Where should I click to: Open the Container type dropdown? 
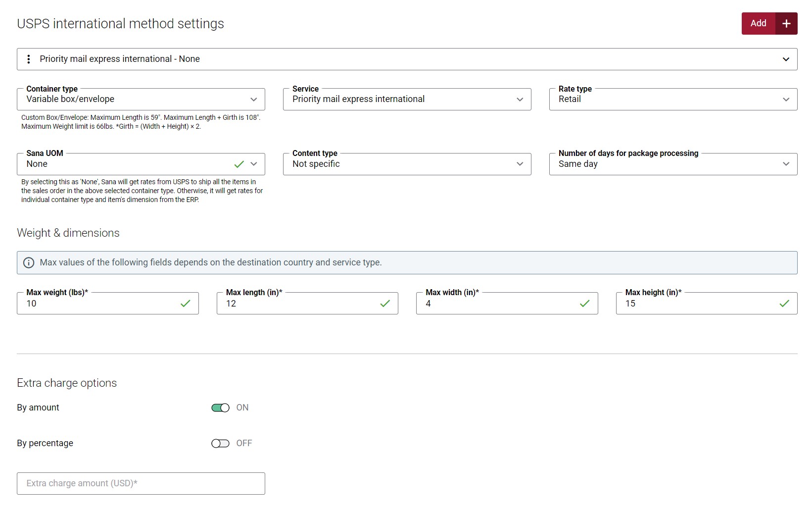[141, 99]
